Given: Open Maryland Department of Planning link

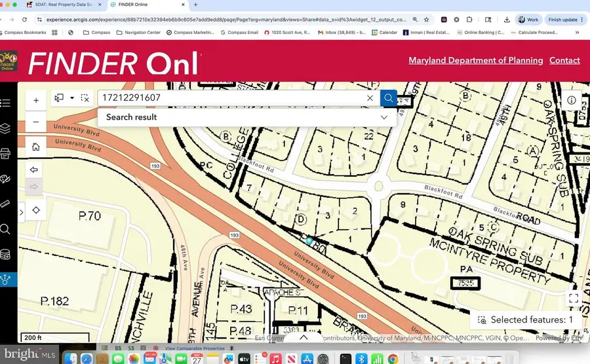Looking at the screenshot, I should [476, 60].
